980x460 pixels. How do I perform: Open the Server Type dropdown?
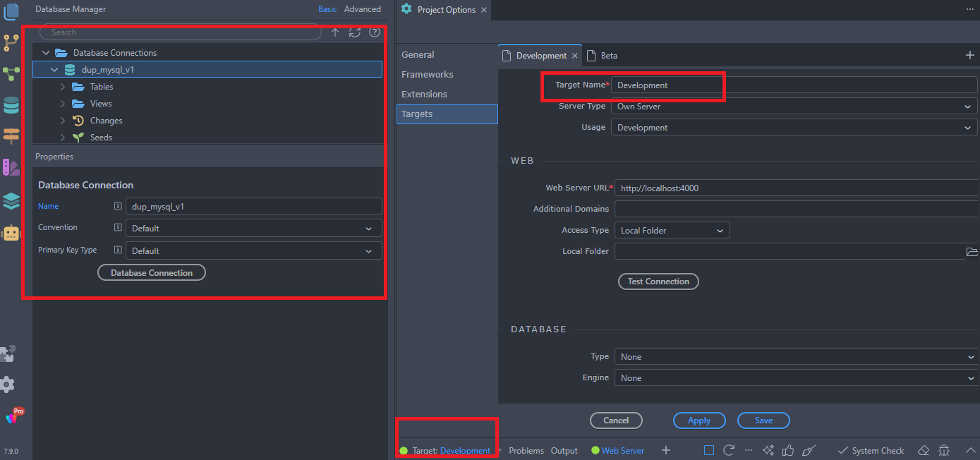(794, 106)
